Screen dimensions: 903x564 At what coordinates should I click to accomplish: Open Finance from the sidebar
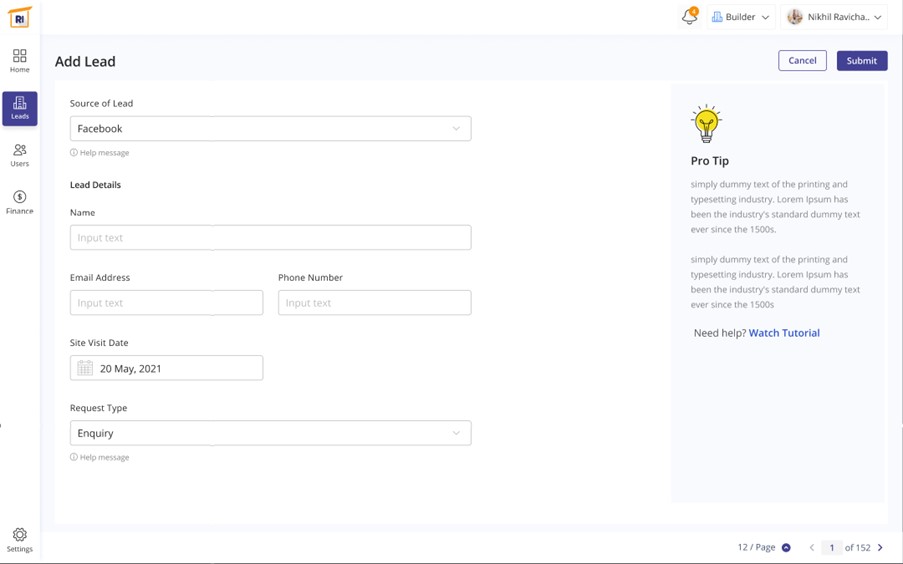(20, 202)
